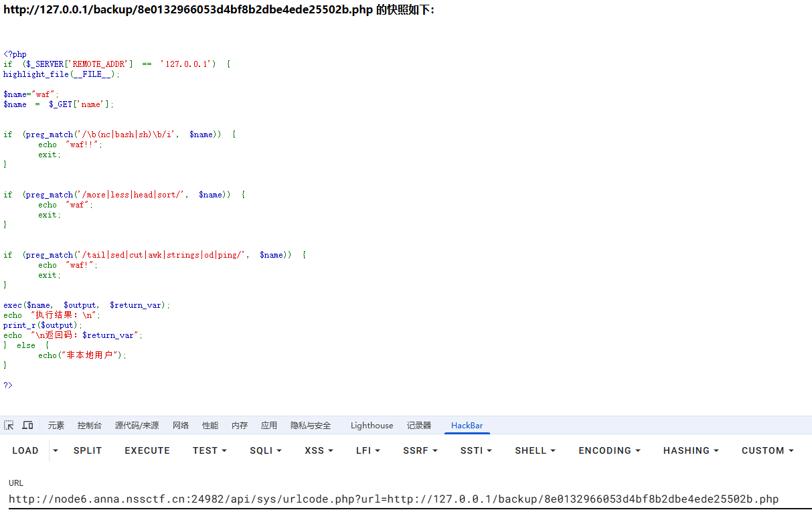Switch to the 控制台 (Console) tab

click(x=90, y=426)
